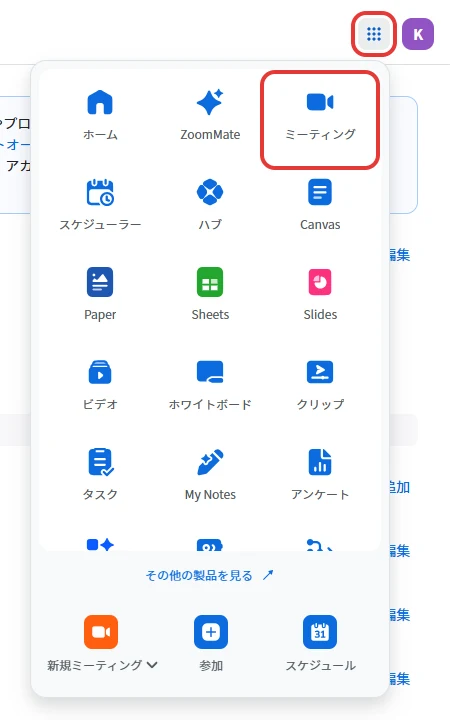Open the ビデオ app
The image size is (450, 720).
100,385
